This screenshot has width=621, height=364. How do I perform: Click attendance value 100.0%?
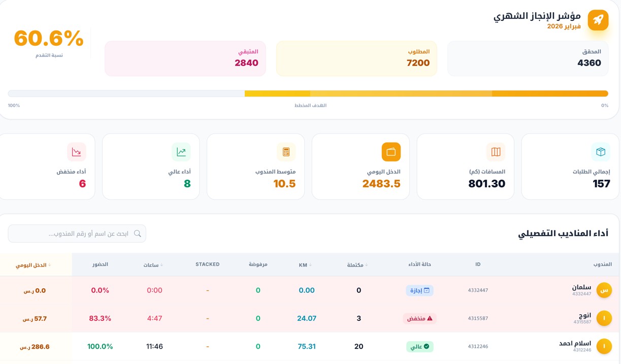100,347
